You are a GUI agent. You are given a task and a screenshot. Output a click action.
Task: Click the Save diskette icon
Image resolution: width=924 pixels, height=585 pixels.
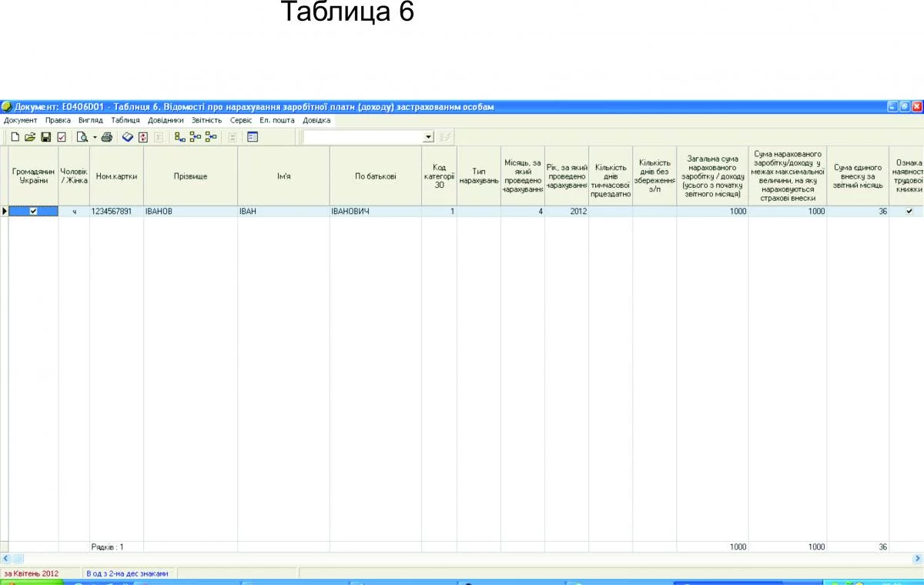46,137
